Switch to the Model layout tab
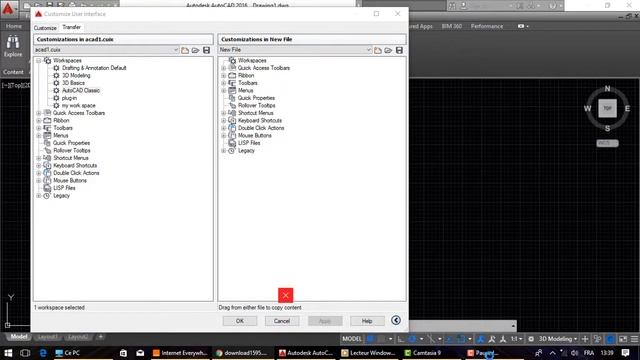 point(18,337)
